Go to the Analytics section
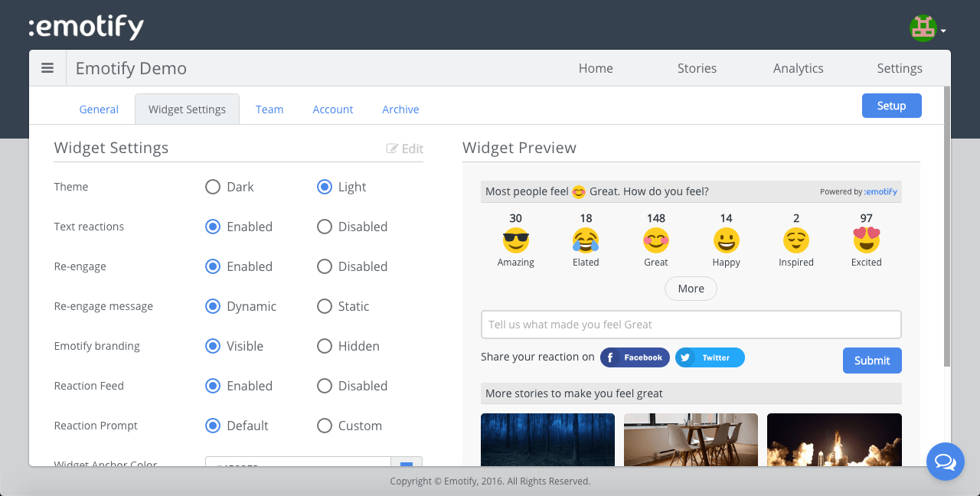 798,68
